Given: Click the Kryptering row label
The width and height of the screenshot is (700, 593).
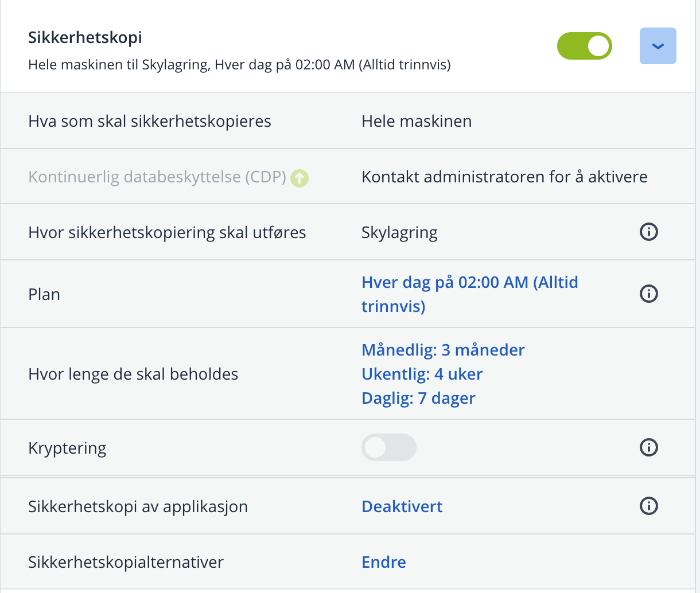Looking at the screenshot, I should coord(67,448).
